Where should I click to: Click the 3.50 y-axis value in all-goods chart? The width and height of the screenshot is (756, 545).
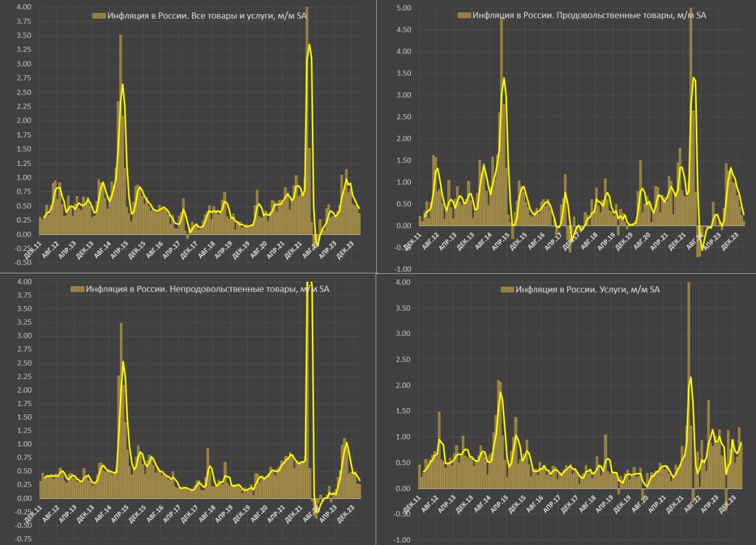[x=23, y=36]
